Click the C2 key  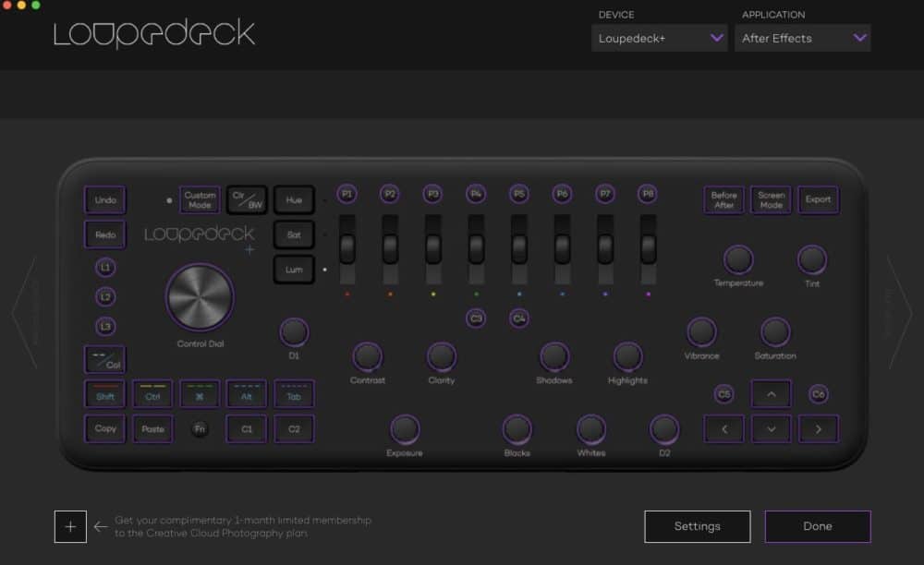(x=294, y=429)
